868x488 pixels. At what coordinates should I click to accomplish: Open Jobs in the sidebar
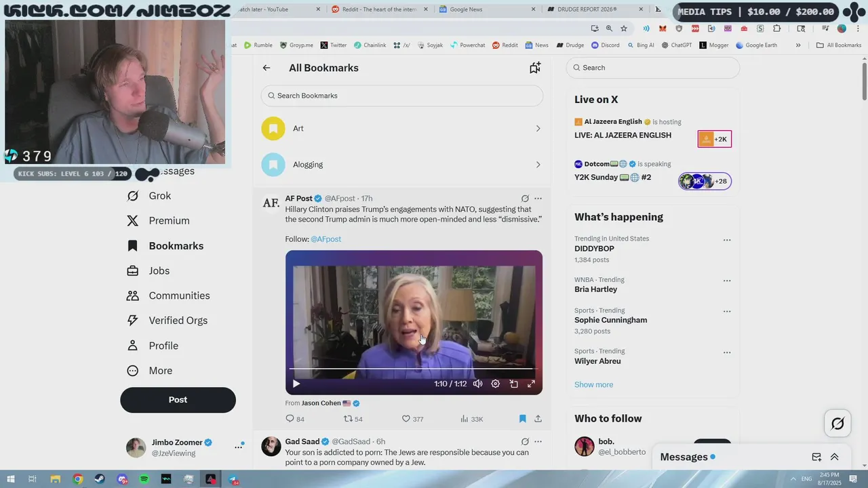148,271
